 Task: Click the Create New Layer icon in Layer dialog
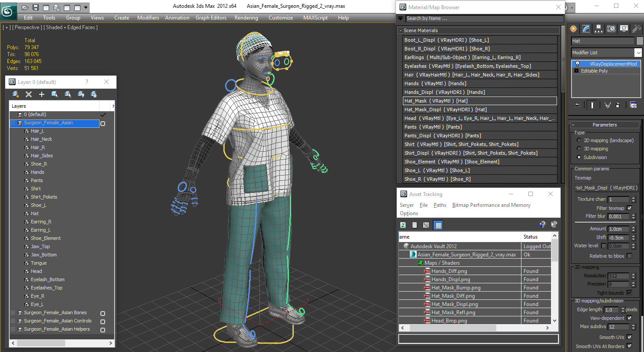point(16,94)
